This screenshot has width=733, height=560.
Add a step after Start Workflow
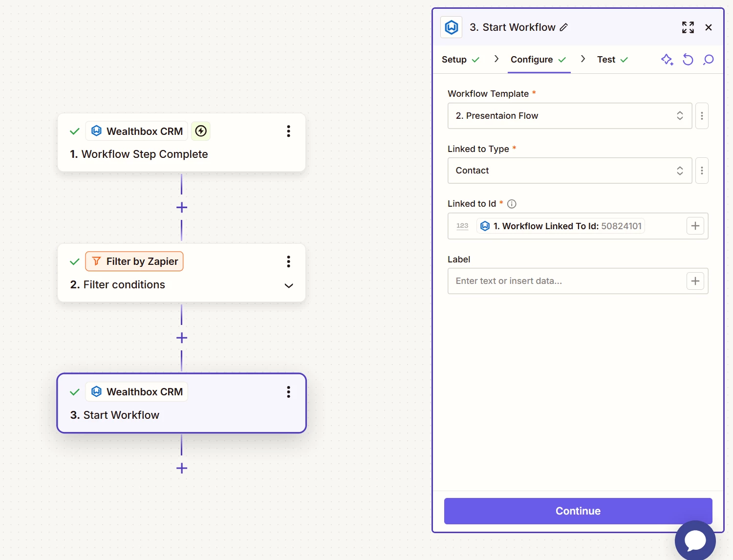point(182,468)
